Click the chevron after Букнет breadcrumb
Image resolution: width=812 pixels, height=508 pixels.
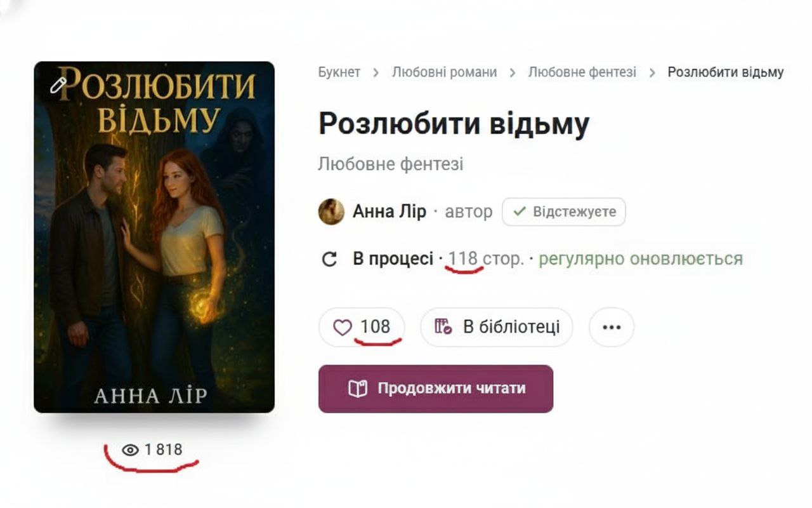click(x=376, y=72)
